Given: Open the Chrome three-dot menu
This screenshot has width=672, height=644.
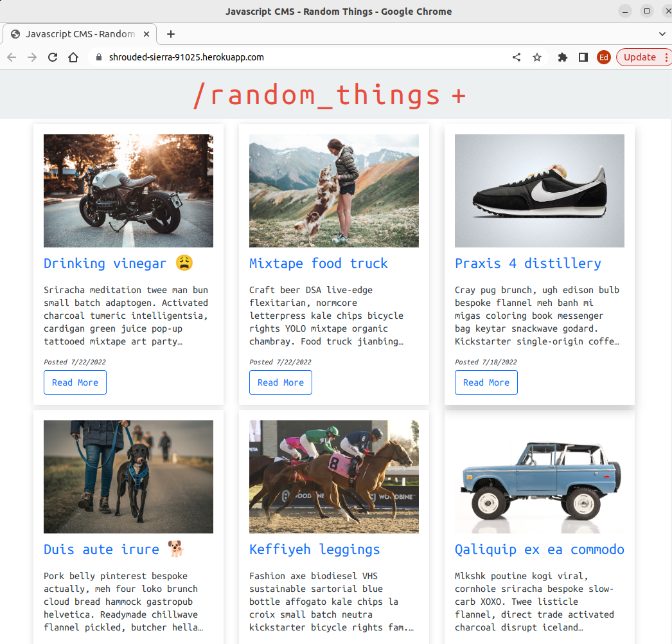Looking at the screenshot, I should [666, 57].
